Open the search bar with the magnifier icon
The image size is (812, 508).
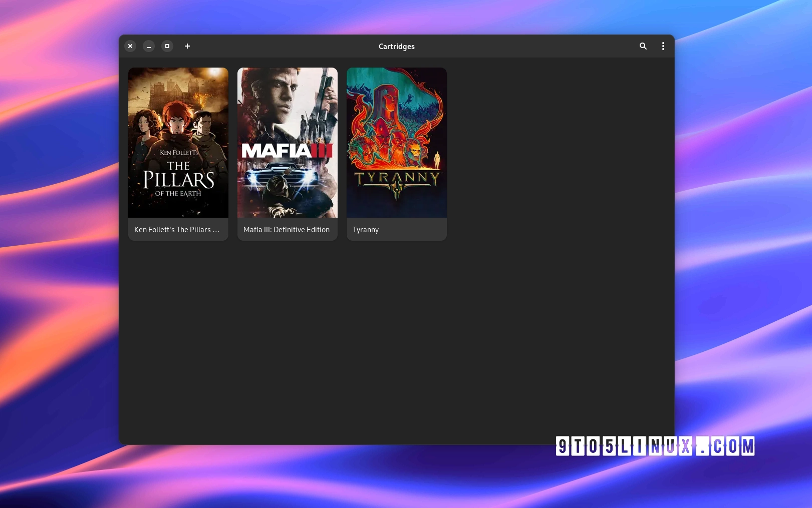pos(643,46)
